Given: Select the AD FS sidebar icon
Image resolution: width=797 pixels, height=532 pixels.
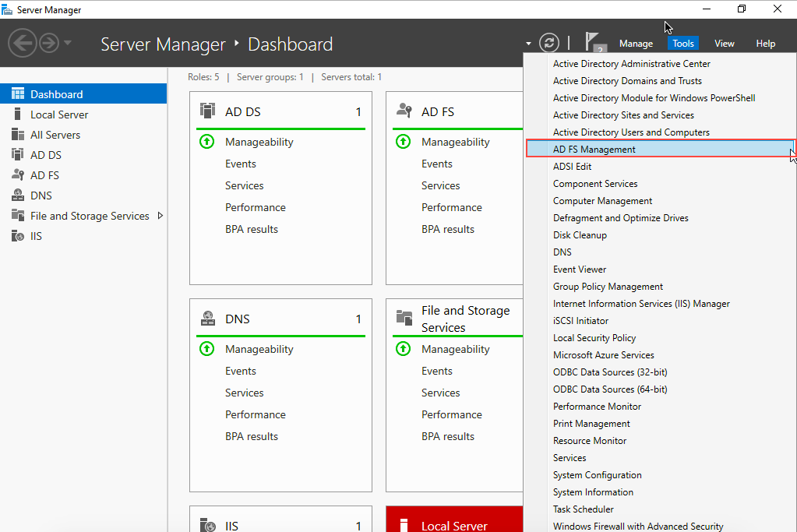Looking at the screenshot, I should (x=18, y=174).
